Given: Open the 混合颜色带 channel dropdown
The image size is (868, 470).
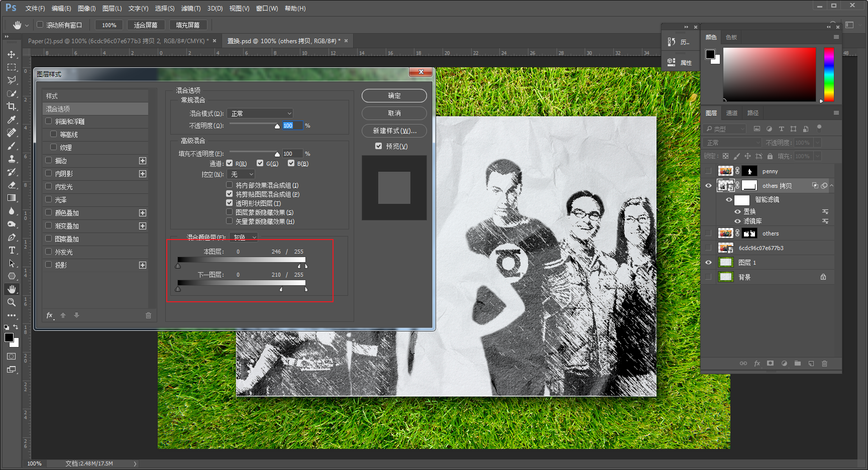Looking at the screenshot, I should (x=244, y=238).
